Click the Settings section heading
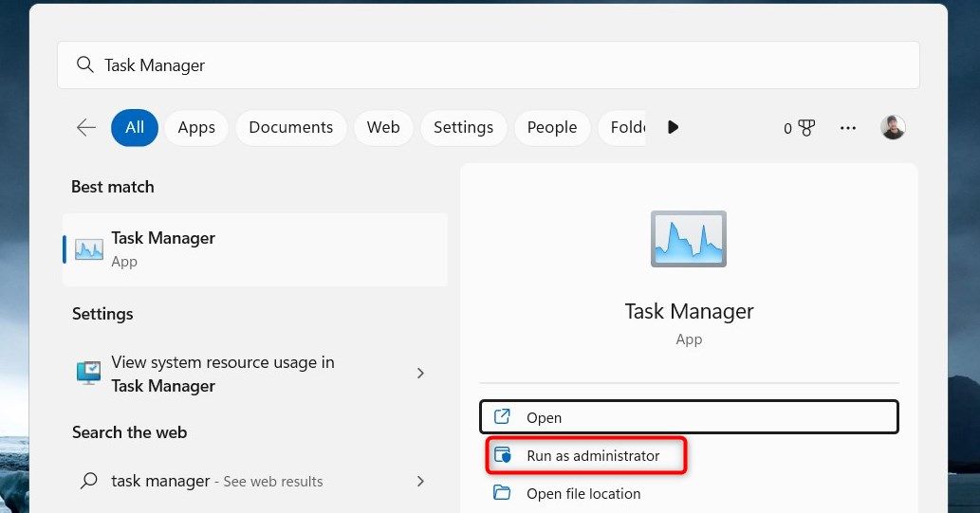 [102, 314]
